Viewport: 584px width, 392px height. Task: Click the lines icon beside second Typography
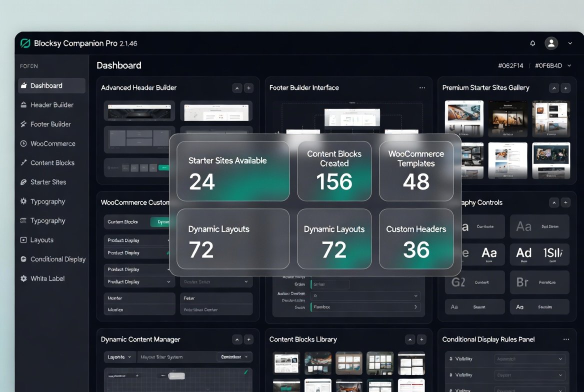23,220
